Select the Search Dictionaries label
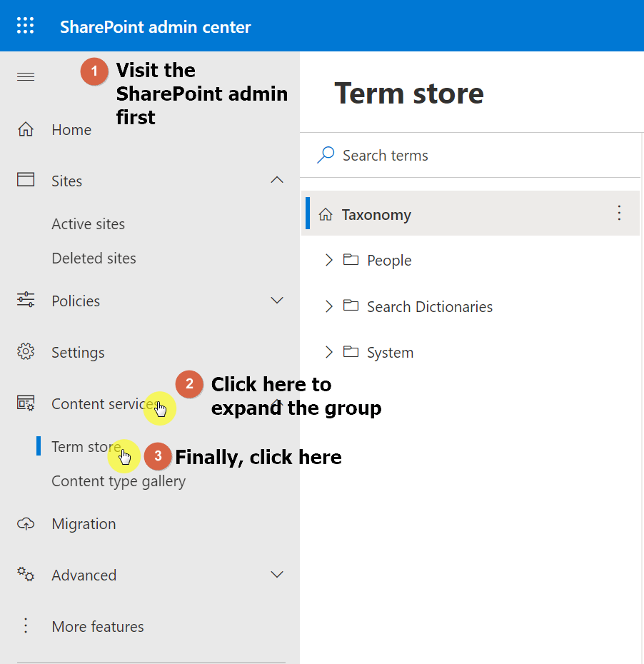644x664 pixels. click(x=429, y=306)
